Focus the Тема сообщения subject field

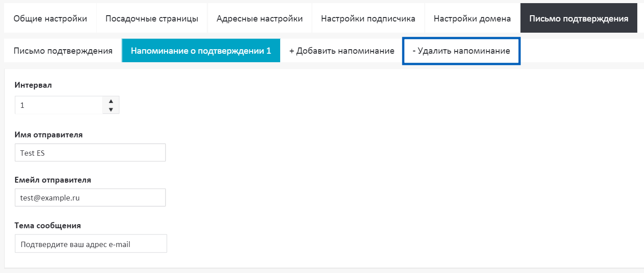pos(90,244)
